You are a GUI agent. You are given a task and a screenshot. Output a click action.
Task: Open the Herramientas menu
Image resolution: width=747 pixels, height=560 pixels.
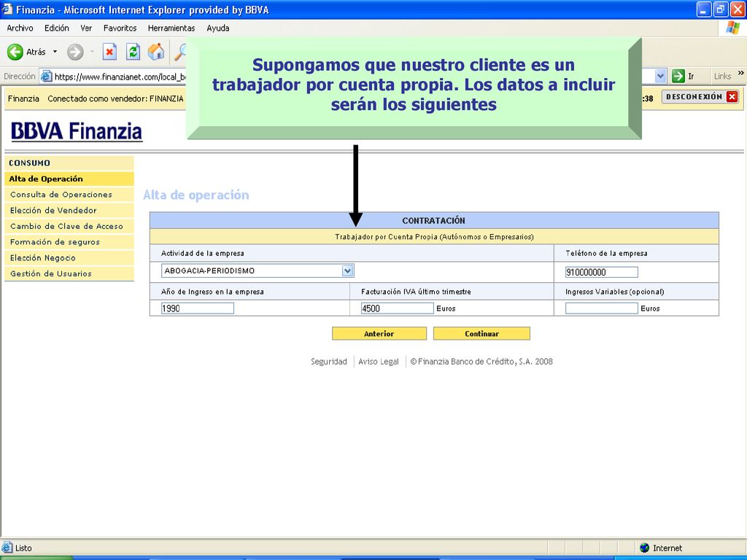pos(171,28)
